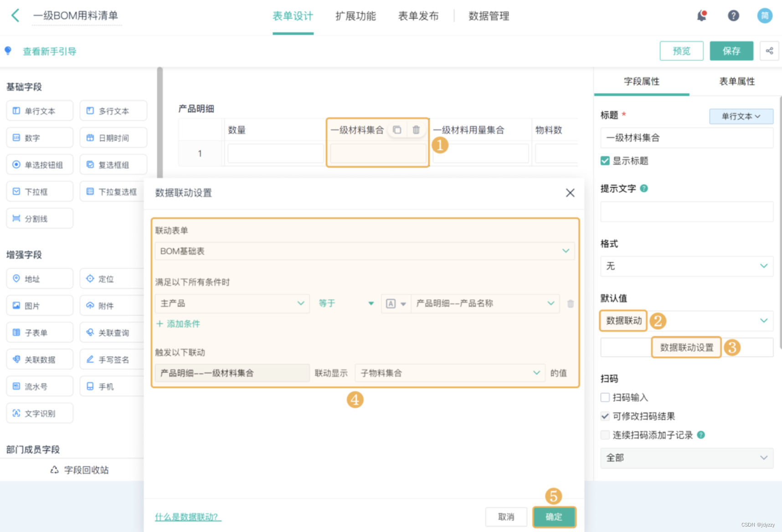Add a 文字识别 field

tap(40, 413)
